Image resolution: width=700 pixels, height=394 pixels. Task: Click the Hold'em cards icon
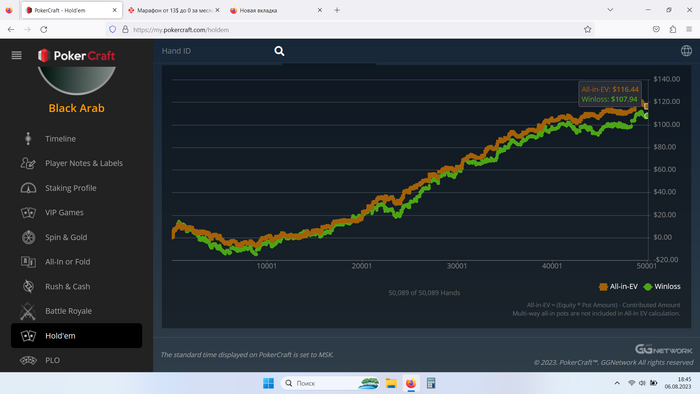click(x=28, y=336)
